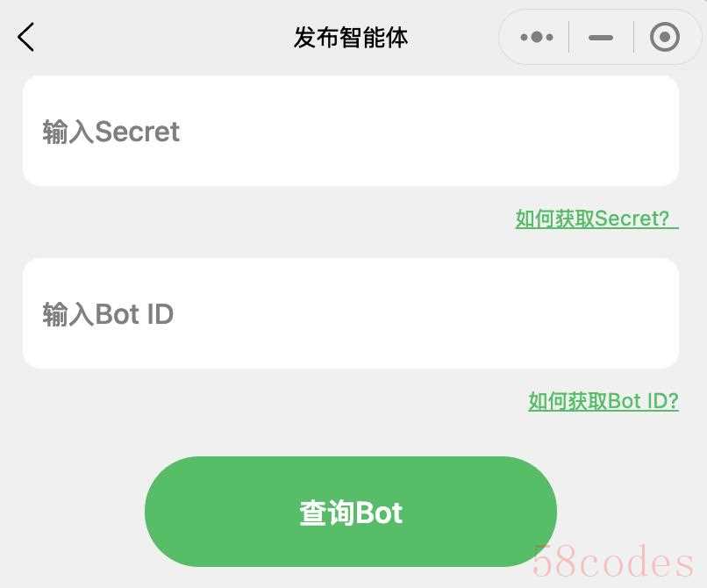Click the 58codes watermark text

tap(613, 562)
